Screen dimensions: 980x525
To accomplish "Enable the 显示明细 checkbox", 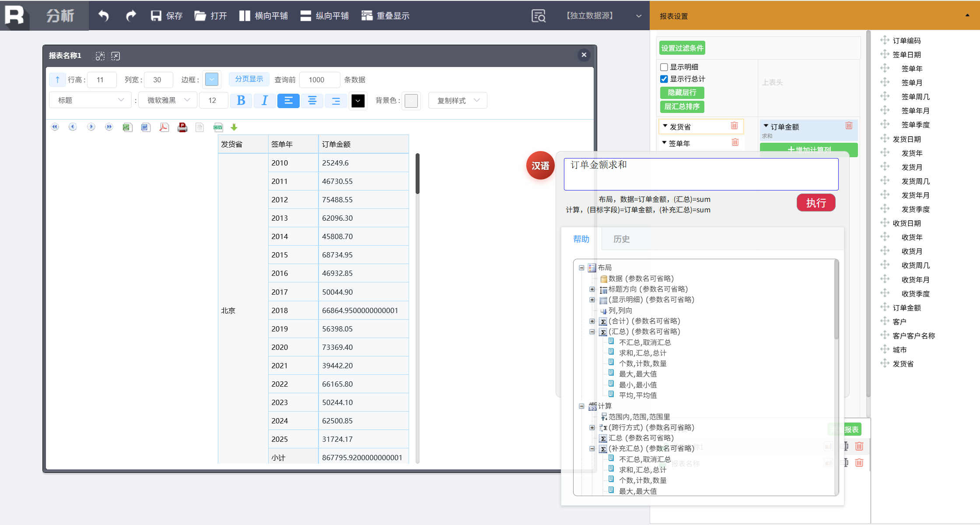I will 664,67.
